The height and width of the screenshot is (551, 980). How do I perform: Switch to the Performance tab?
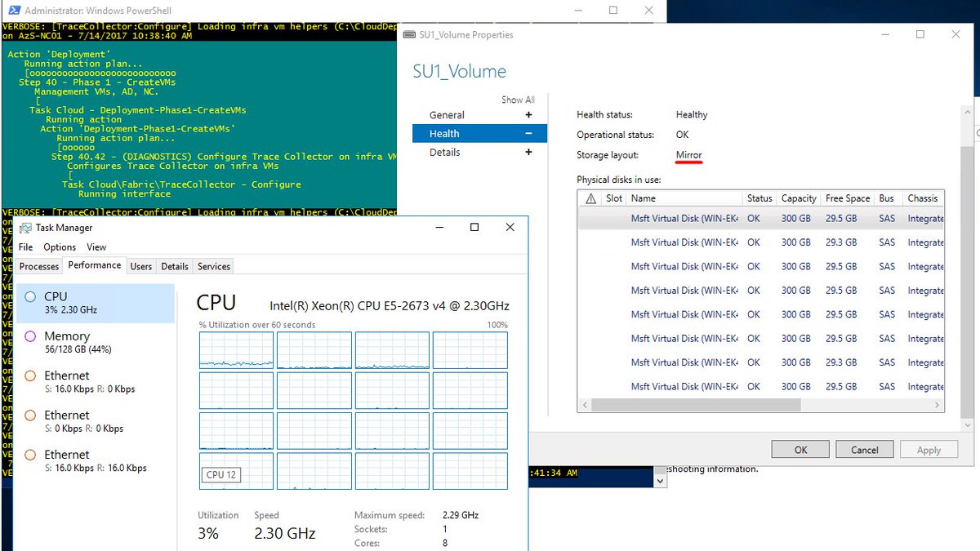coord(95,265)
